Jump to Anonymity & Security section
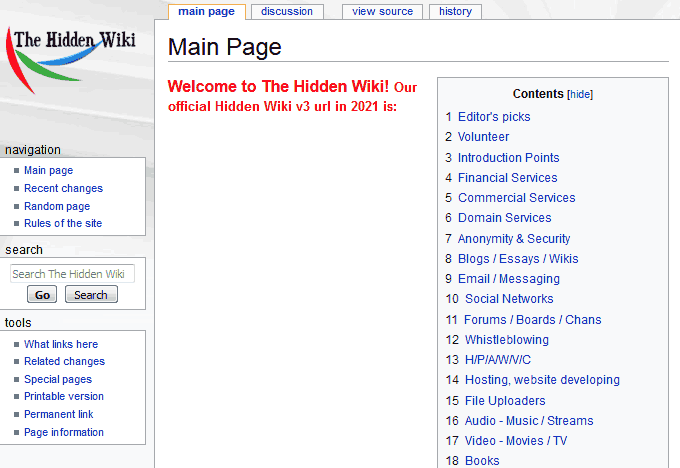This screenshot has width=680, height=468. (x=514, y=239)
